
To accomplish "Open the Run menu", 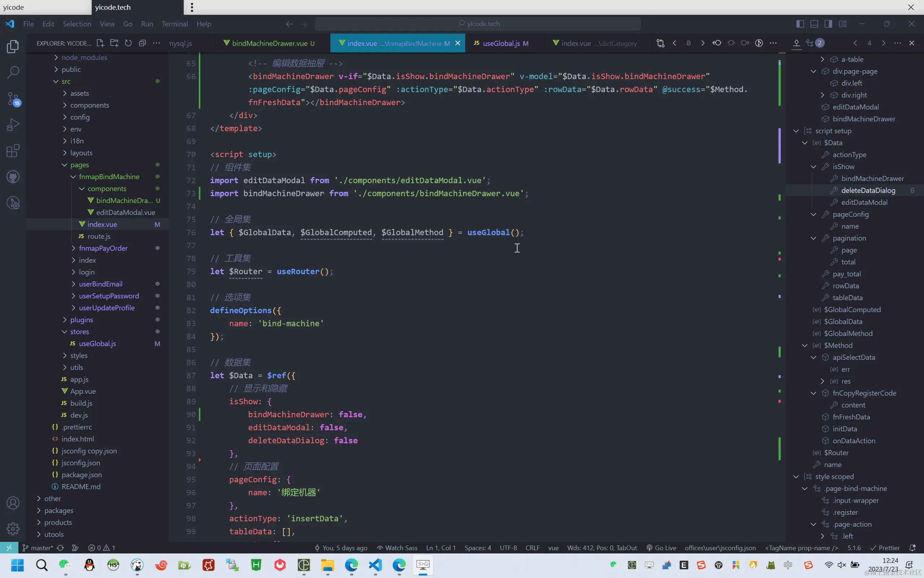I will [x=147, y=24].
